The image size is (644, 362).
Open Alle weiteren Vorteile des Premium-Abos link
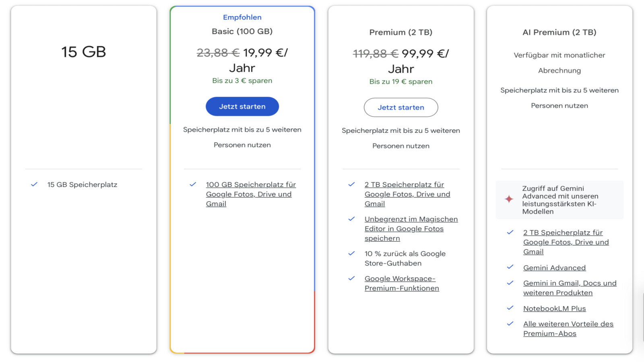click(568, 328)
